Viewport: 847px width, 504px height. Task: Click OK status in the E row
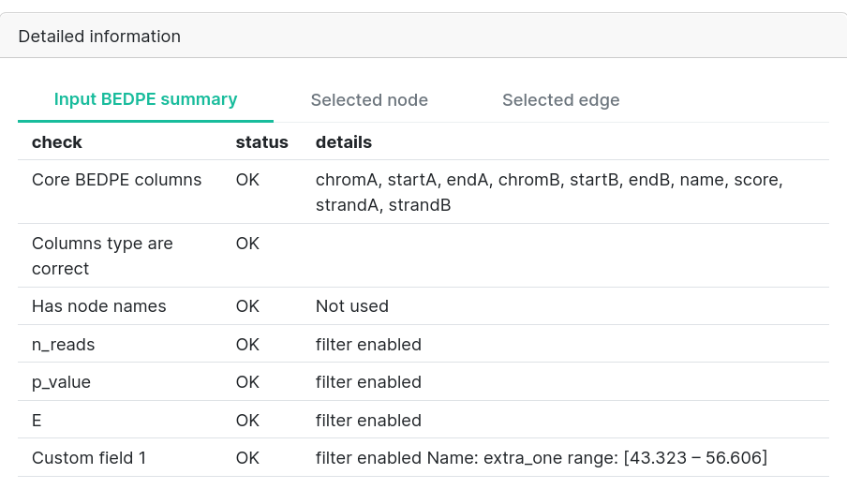[247, 421]
